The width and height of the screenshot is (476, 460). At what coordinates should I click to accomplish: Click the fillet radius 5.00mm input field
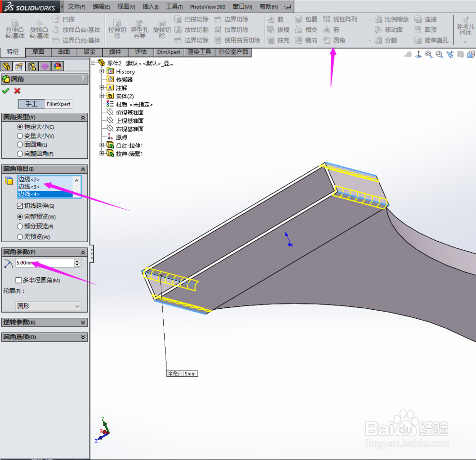(45, 263)
